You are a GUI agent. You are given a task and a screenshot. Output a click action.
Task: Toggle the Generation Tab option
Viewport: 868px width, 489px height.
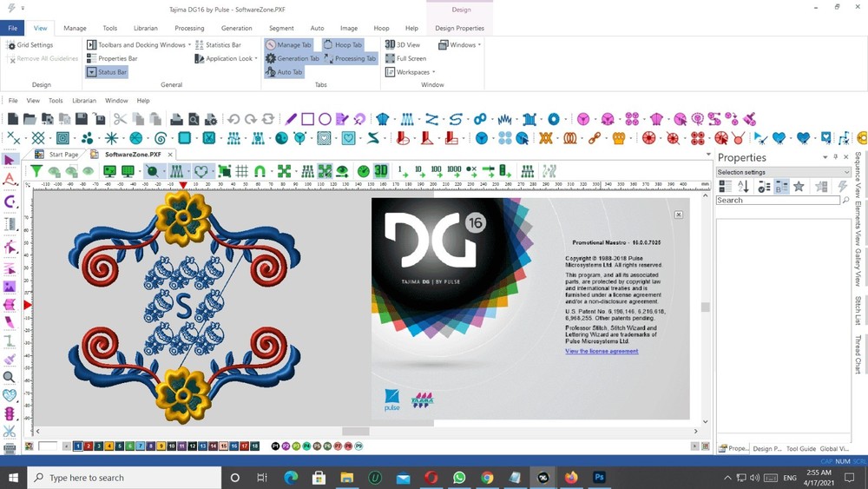coord(292,58)
